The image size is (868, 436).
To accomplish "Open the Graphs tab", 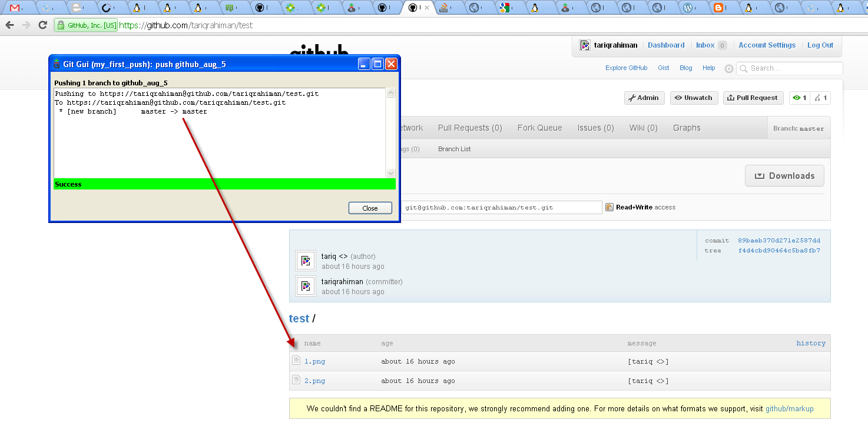I will coord(687,128).
